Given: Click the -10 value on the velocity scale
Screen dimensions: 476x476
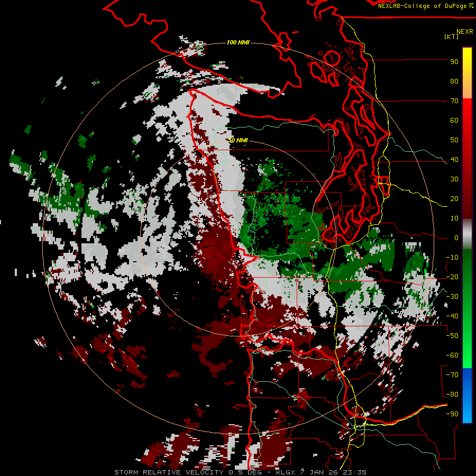Looking at the screenshot, I should click(x=452, y=258).
